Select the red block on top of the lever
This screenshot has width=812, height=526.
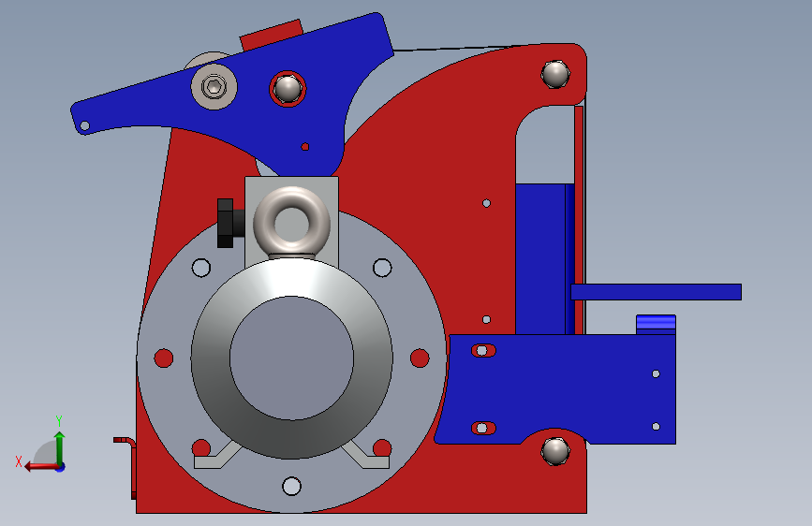click(271, 36)
